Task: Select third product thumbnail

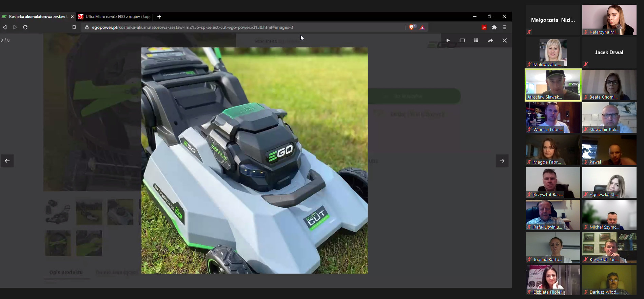Action: [x=120, y=212]
